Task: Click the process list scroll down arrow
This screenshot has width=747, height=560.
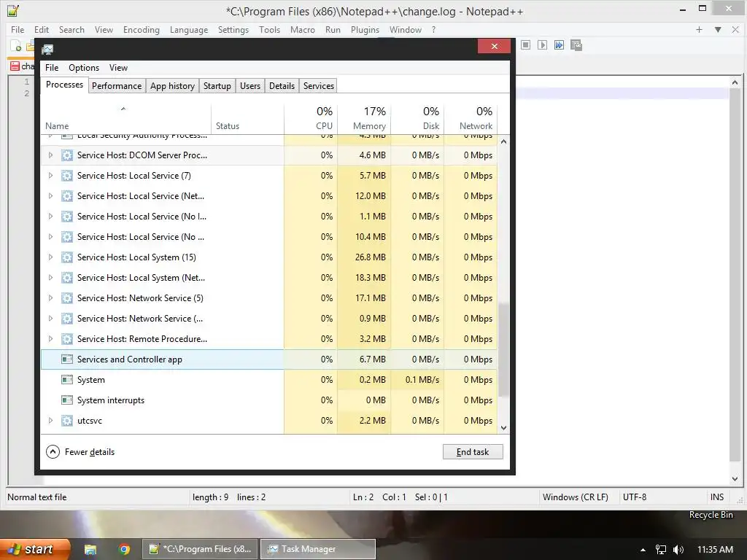Action: (x=503, y=428)
